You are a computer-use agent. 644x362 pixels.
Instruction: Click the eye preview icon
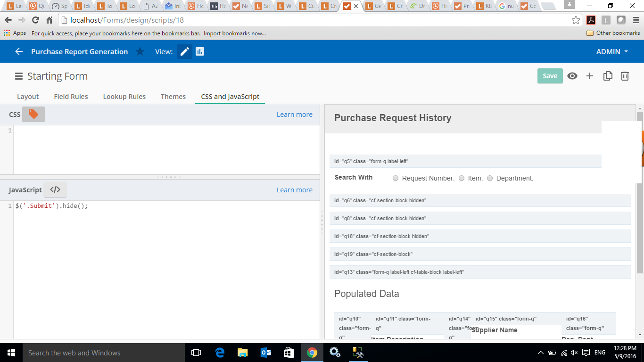coord(572,76)
